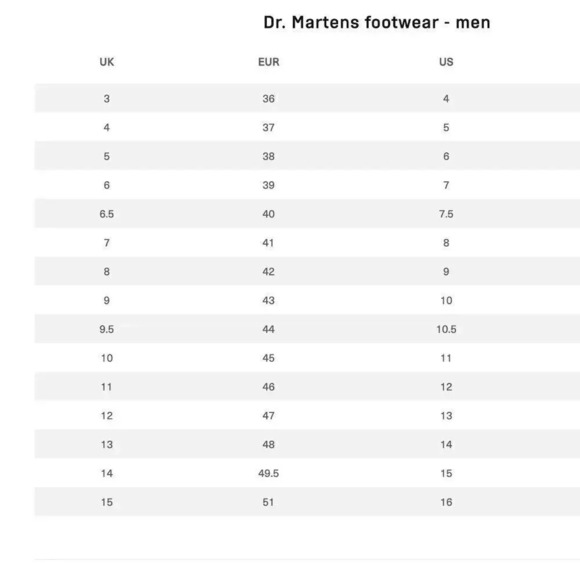Screen dimensions: 580x580
Task: Select the US column header
Action: pos(446,62)
